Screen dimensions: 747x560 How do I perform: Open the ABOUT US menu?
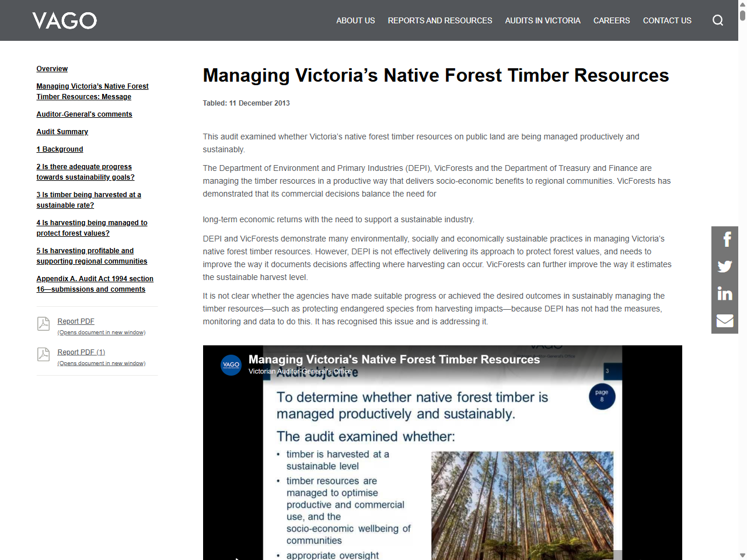click(355, 20)
